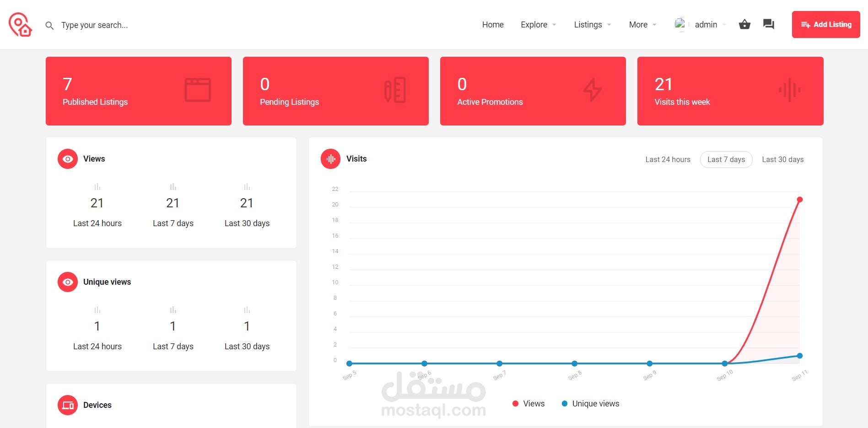
Task: Toggle the Views series in chart legend
Action: (528, 404)
